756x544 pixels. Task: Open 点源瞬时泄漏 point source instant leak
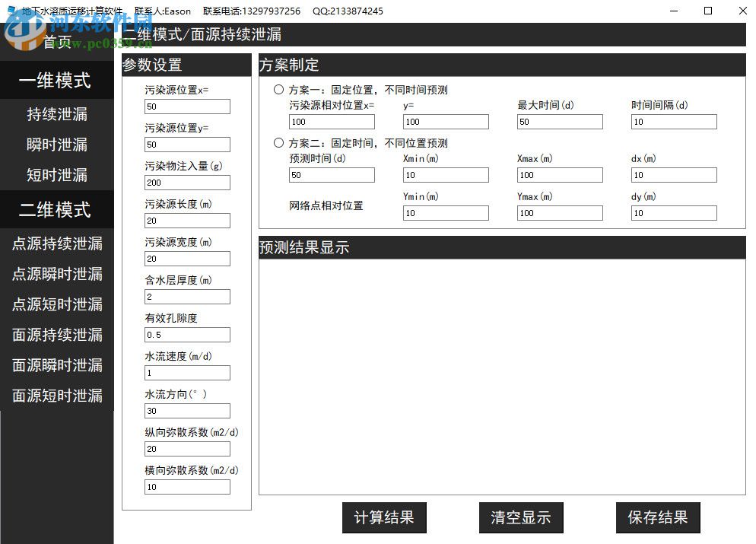56,274
